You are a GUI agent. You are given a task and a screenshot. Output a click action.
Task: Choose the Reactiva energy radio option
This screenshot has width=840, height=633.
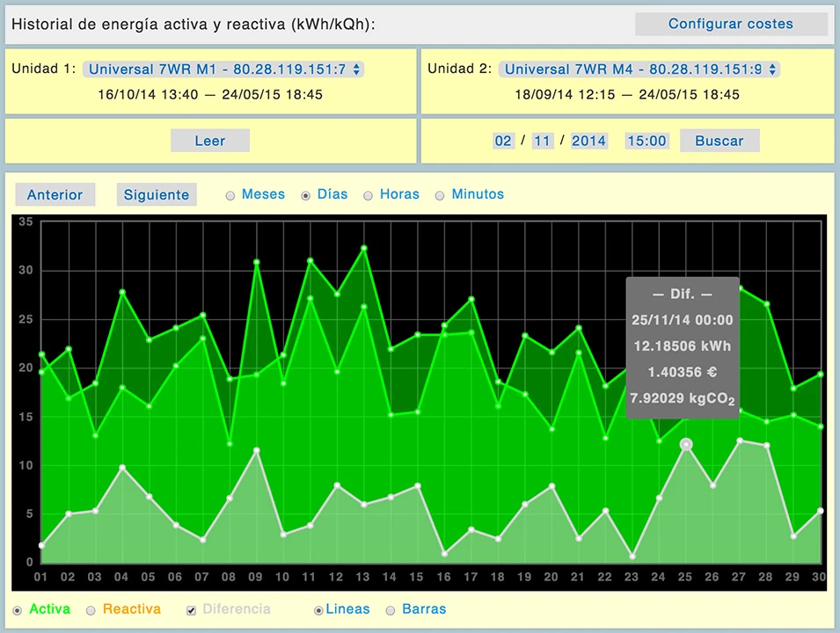coord(91,609)
